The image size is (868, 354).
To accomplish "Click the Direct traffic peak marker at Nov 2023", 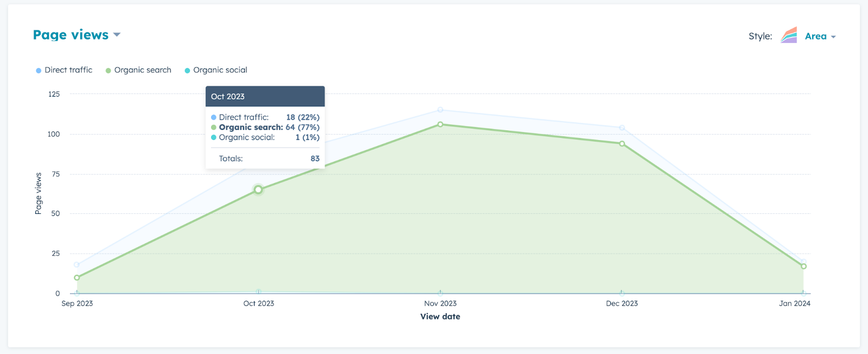I will pyautogui.click(x=441, y=110).
